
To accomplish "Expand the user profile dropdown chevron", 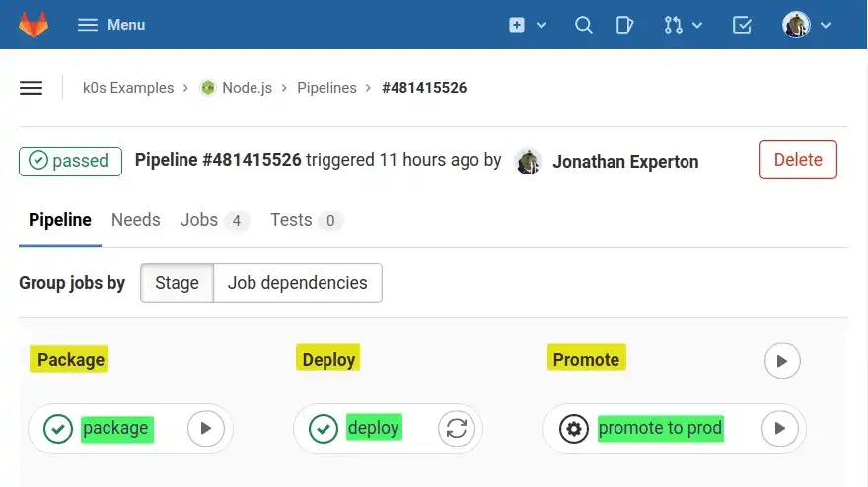I will point(826,25).
